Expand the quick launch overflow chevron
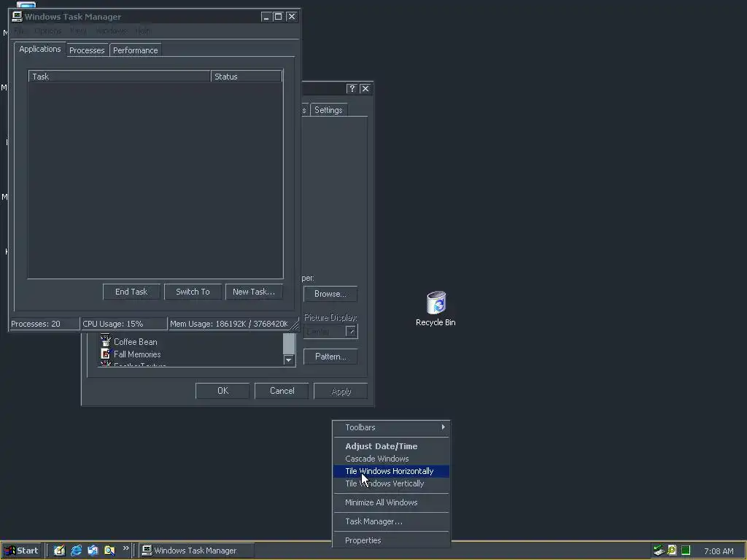The image size is (747, 560). (x=125, y=548)
